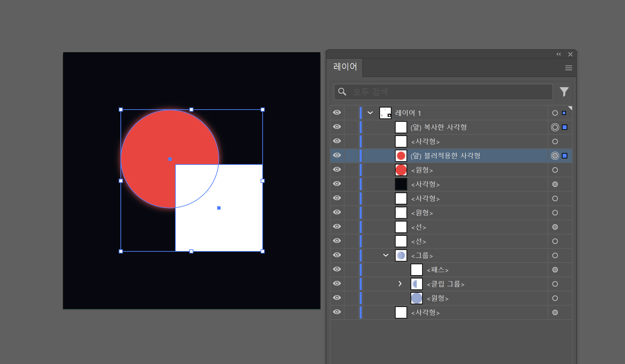
Task: Click the target circle for <그룹>
Action: coord(555,255)
